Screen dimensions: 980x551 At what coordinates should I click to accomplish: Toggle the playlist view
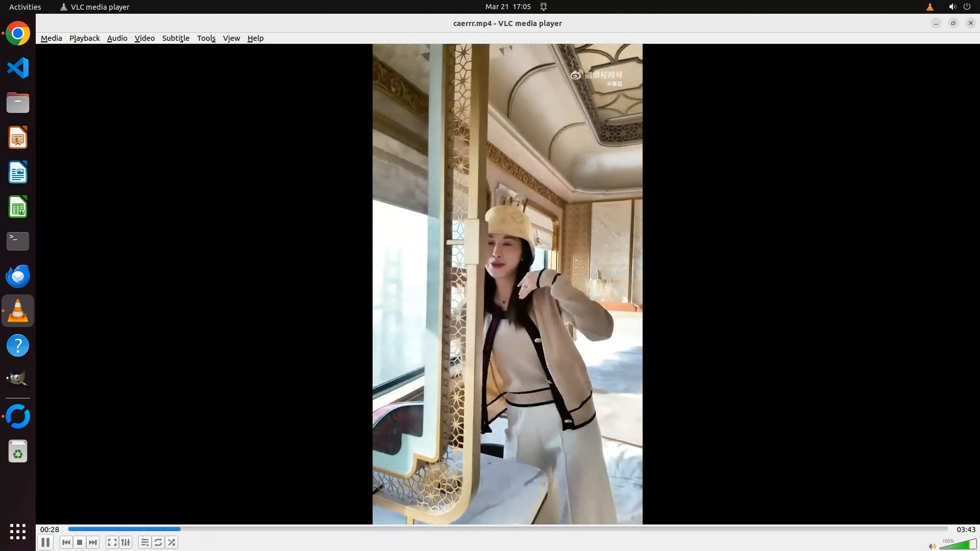coord(145,542)
